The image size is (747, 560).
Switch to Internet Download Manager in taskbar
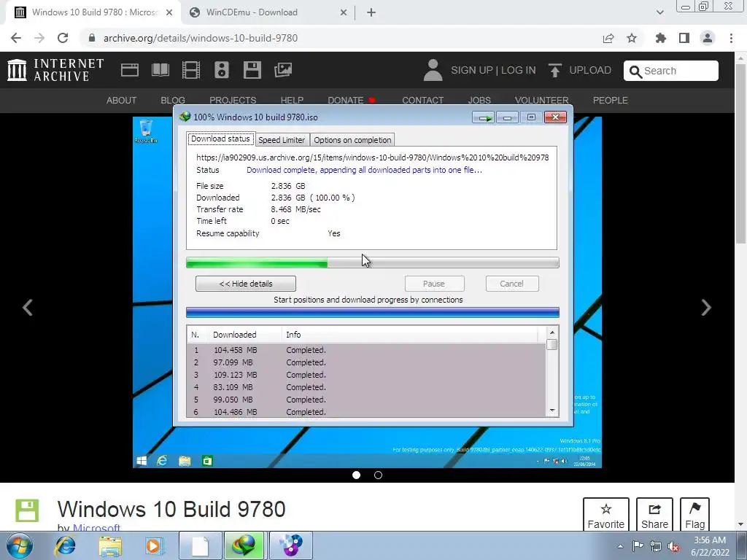click(244, 545)
